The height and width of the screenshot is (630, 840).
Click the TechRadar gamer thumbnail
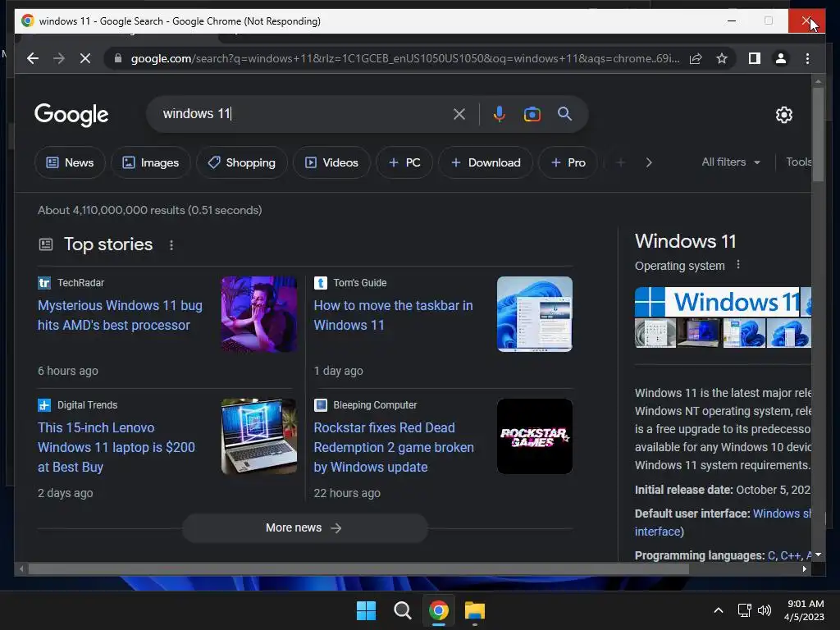coord(259,314)
